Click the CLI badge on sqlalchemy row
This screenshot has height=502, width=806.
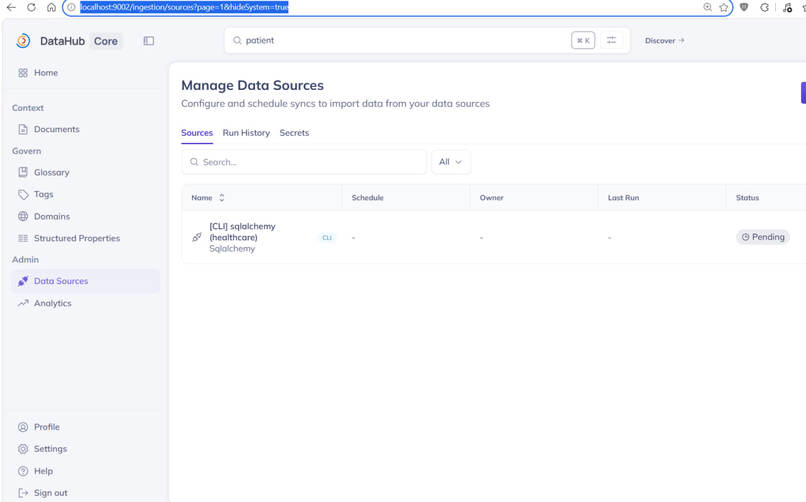(327, 237)
